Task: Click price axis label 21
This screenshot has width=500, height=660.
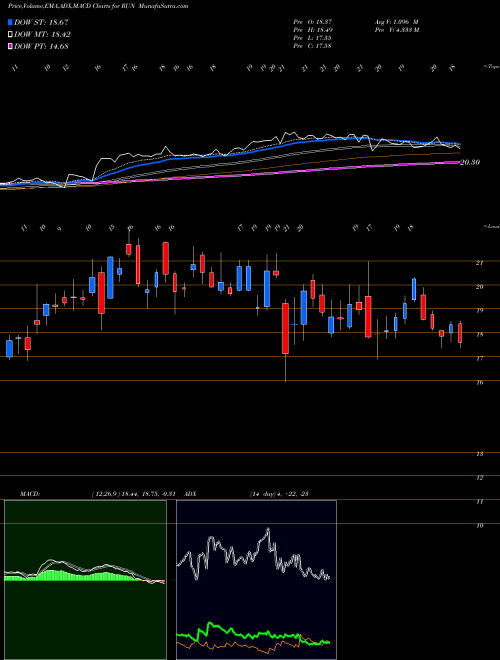Action: tap(479, 263)
